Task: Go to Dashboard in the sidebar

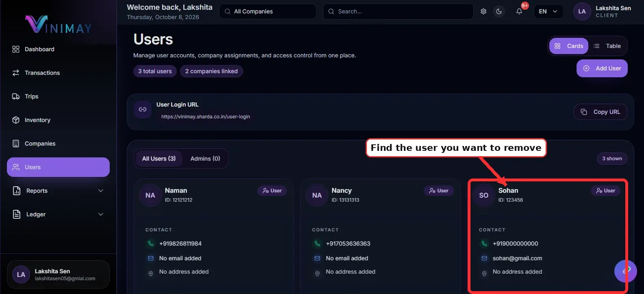Action: click(58, 49)
